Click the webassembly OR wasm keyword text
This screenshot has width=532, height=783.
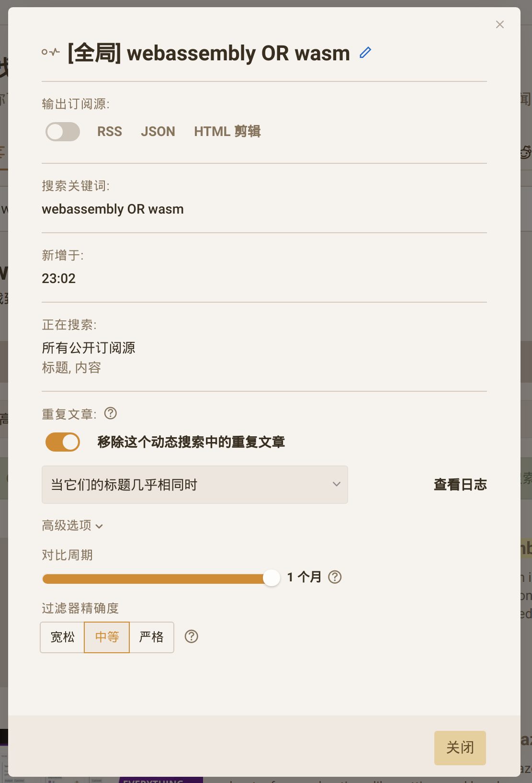[113, 209]
